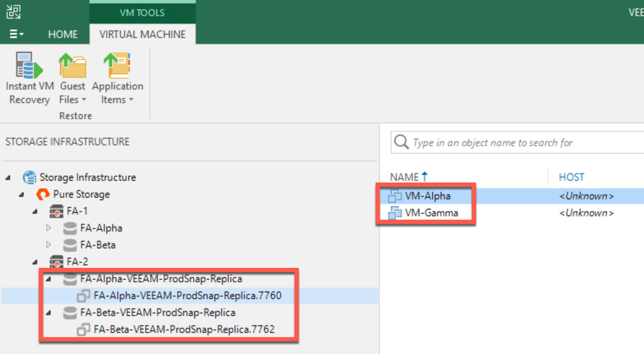The image size is (644, 354).
Task: Select FA-Beta-VEEAM-ProdSnap-Replica volume label
Action: (158, 313)
